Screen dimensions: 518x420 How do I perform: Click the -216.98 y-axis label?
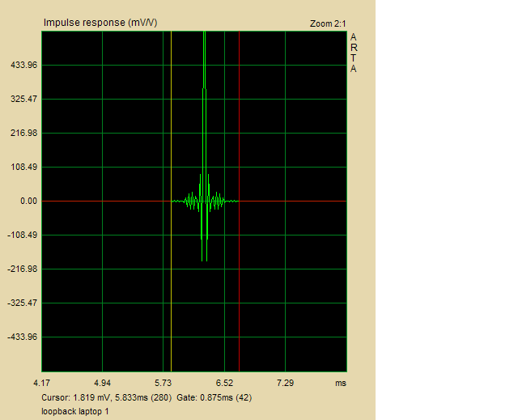(23, 269)
